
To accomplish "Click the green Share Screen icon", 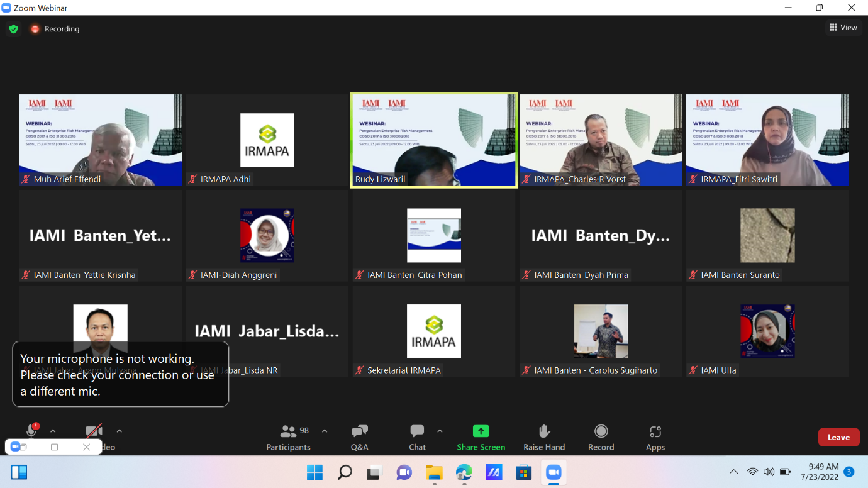I will click(481, 431).
